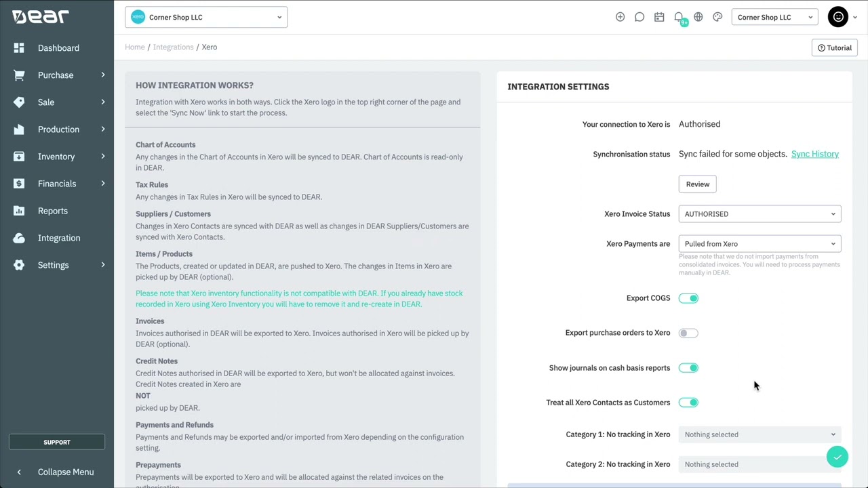Select the Financials menu item

point(57,184)
